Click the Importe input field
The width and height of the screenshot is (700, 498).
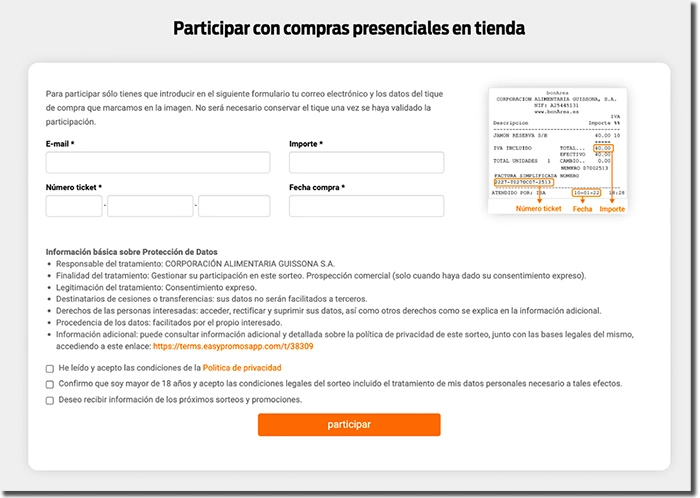tap(366, 162)
